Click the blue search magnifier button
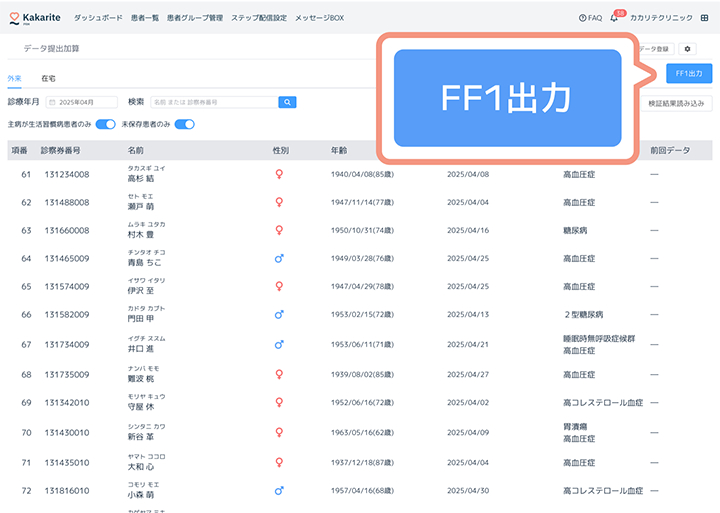Screen dimensions: 720x513 [x=287, y=102]
